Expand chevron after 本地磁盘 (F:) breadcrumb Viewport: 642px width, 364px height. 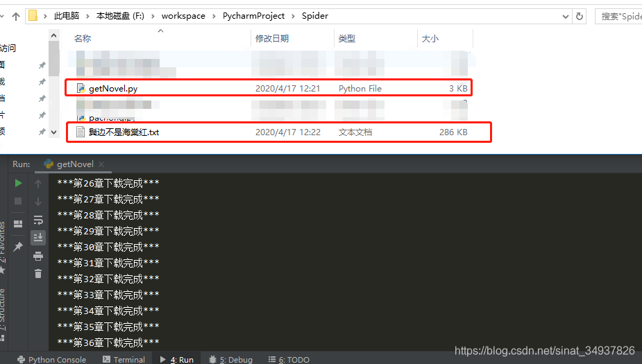tap(153, 17)
